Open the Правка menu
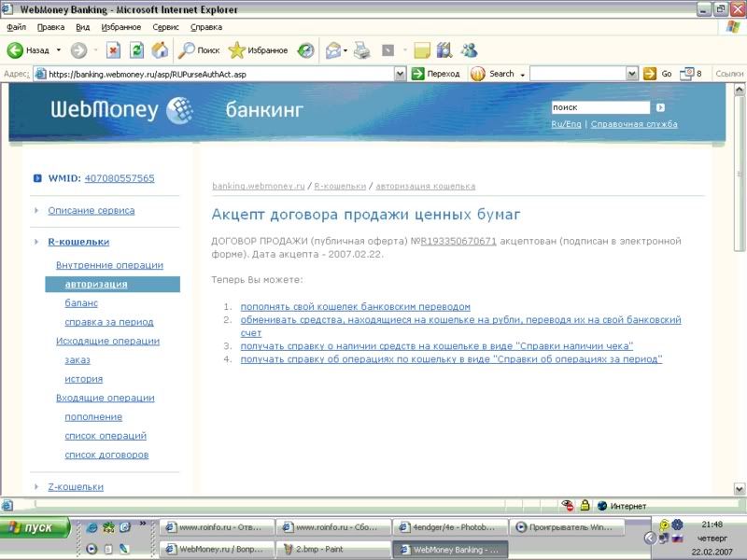747x560 pixels. coord(50,27)
